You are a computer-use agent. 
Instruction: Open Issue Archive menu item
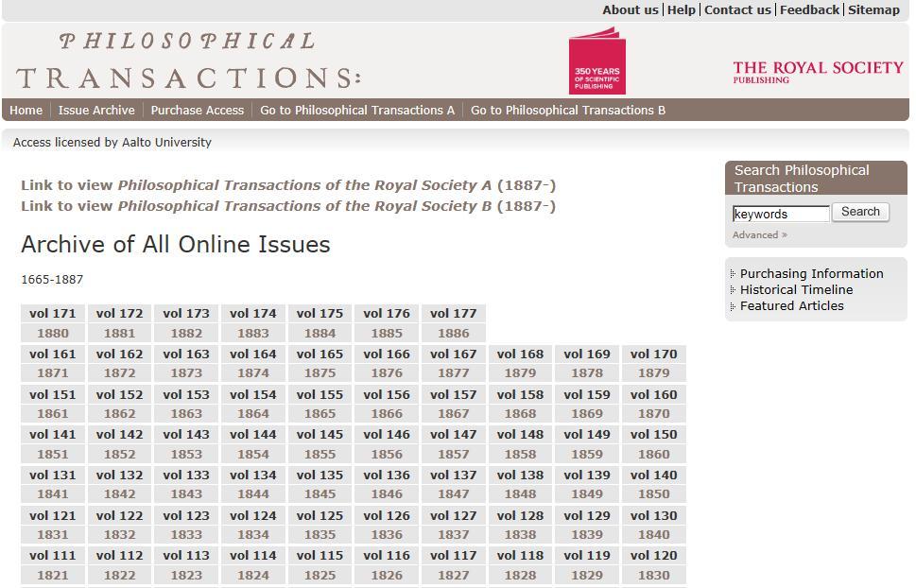click(96, 110)
